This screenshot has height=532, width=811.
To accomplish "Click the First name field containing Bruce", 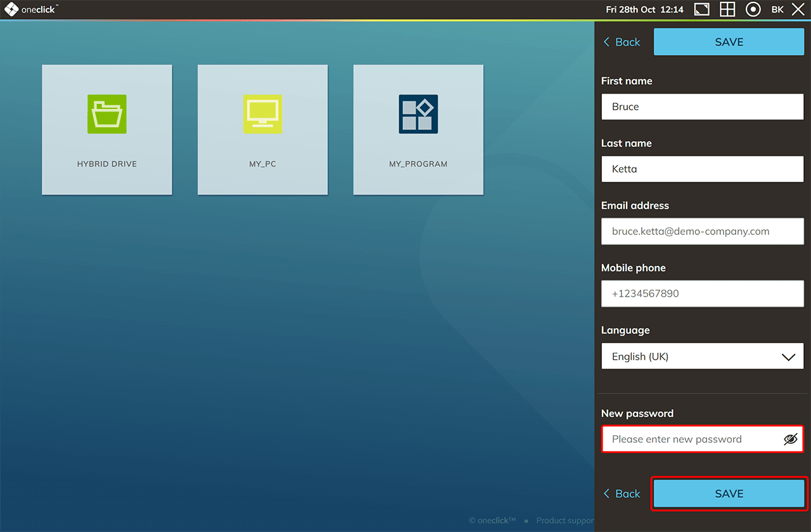I will coord(702,107).
